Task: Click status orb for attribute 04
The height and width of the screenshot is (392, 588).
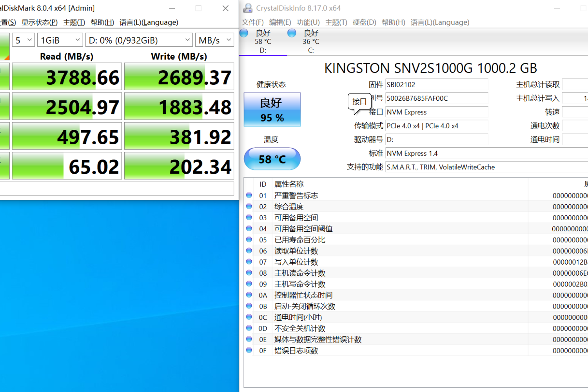Action: [249, 228]
